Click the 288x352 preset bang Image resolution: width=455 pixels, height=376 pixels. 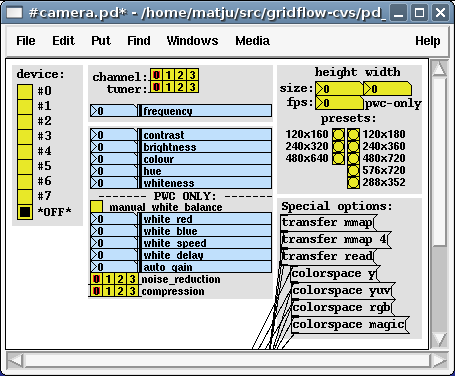(x=353, y=183)
